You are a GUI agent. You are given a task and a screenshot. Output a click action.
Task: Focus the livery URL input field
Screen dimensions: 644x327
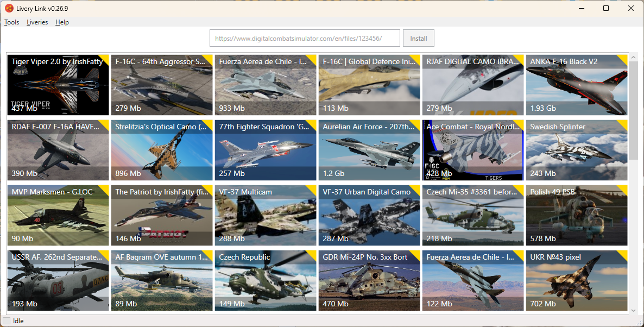tap(305, 38)
